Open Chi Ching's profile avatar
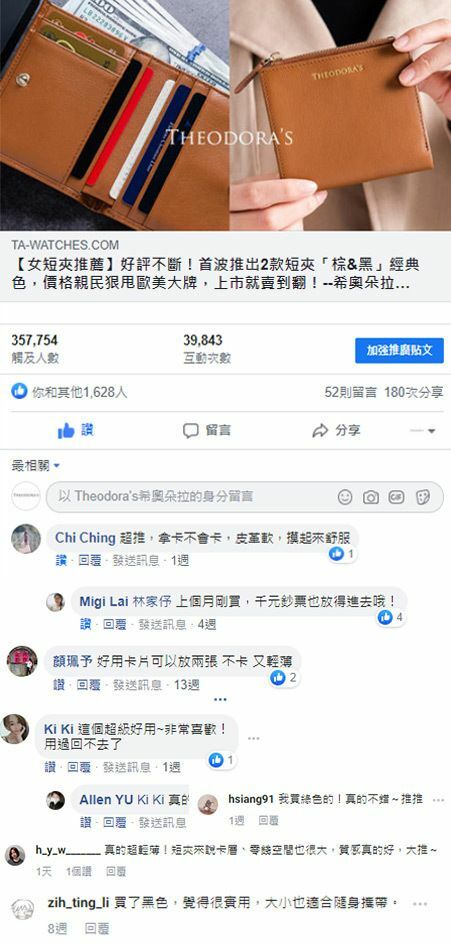Screen dimensions: 451x945 pos(26,539)
